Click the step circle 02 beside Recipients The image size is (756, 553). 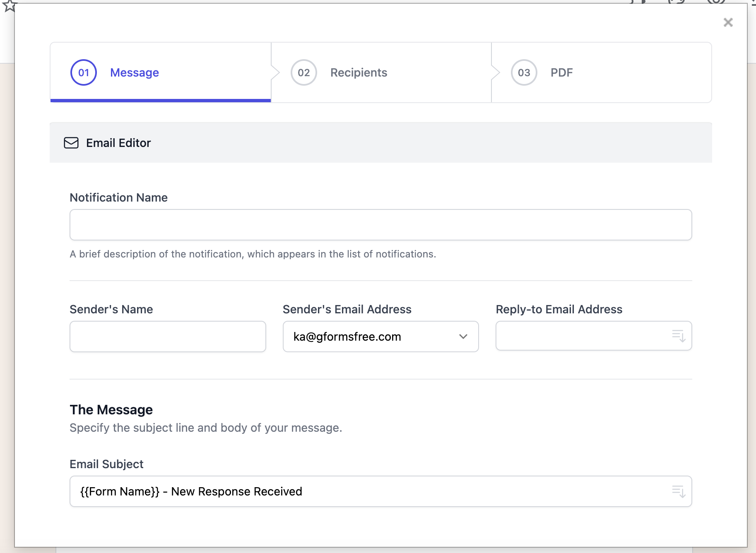coord(304,72)
